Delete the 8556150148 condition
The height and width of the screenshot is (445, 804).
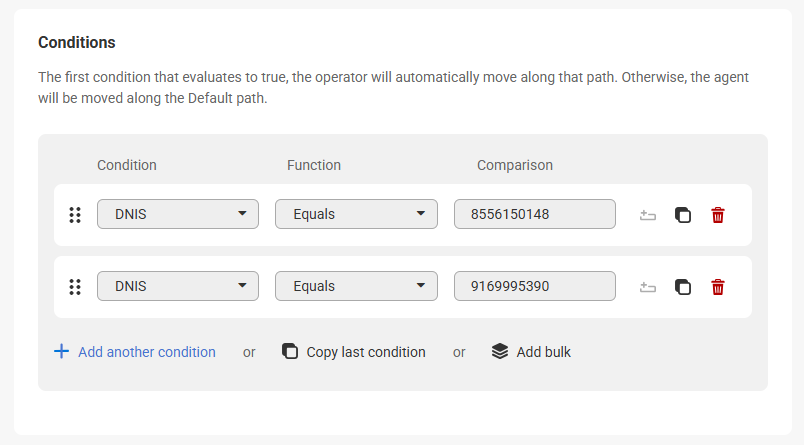coord(718,215)
